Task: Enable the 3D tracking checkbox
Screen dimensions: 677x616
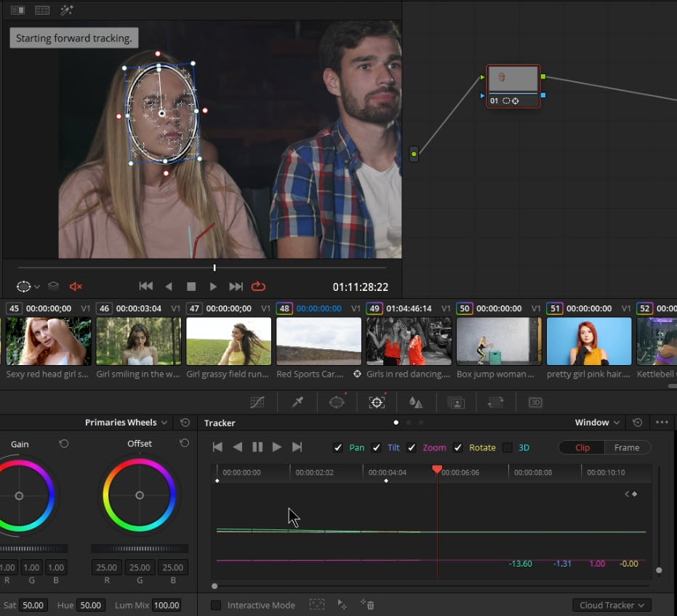Action: tap(508, 448)
